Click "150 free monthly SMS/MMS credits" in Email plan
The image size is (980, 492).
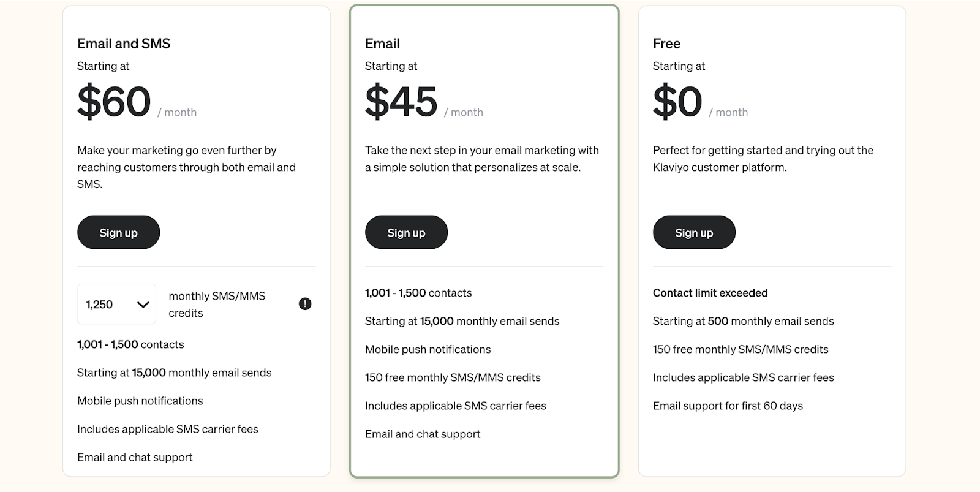453,377
